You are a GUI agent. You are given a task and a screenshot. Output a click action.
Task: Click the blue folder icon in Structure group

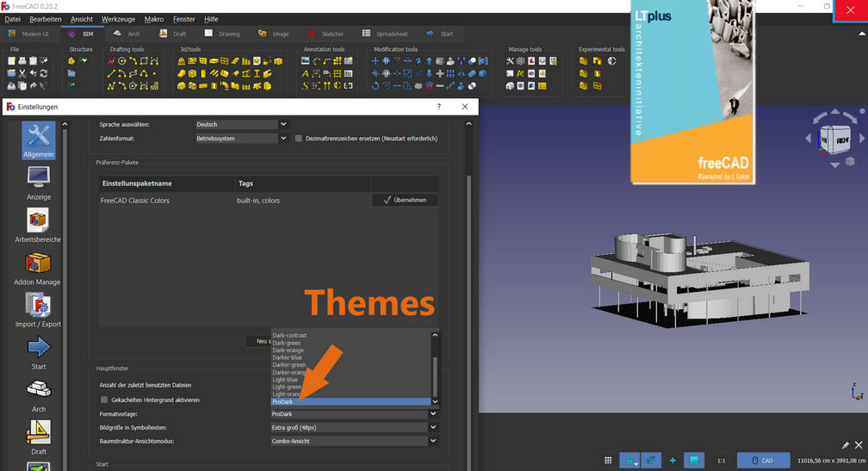tap(71, 73)
